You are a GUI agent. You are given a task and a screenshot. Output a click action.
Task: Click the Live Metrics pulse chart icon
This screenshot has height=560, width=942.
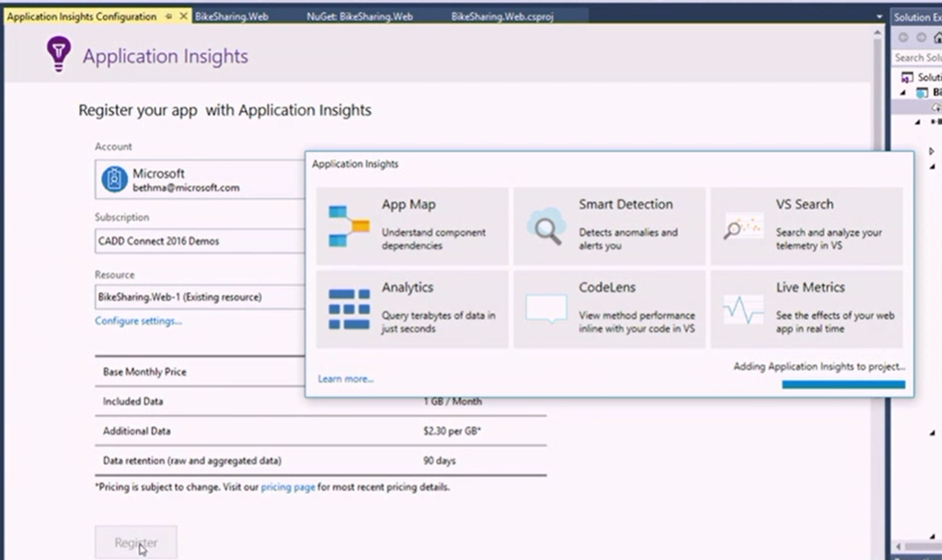coord(742,309)
